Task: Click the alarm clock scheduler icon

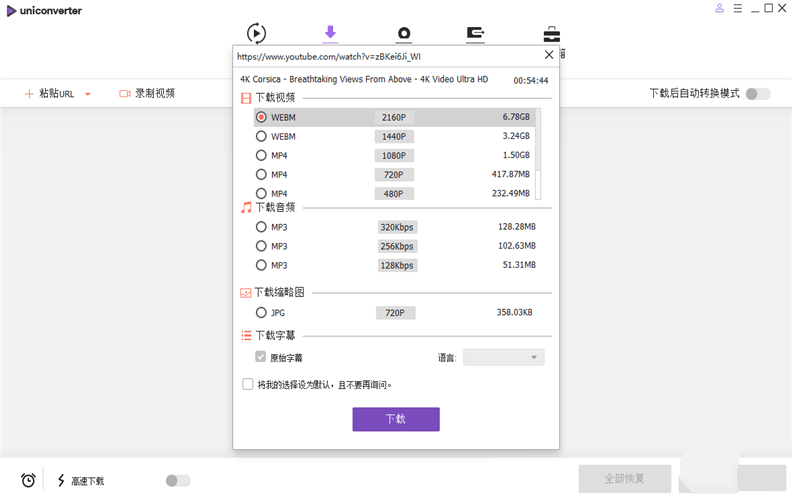Action: 29,480
